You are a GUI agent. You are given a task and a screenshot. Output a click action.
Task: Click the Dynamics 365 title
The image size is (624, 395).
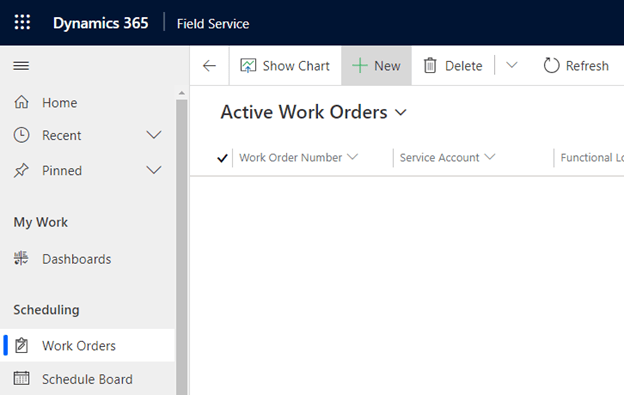pos(101,23)
